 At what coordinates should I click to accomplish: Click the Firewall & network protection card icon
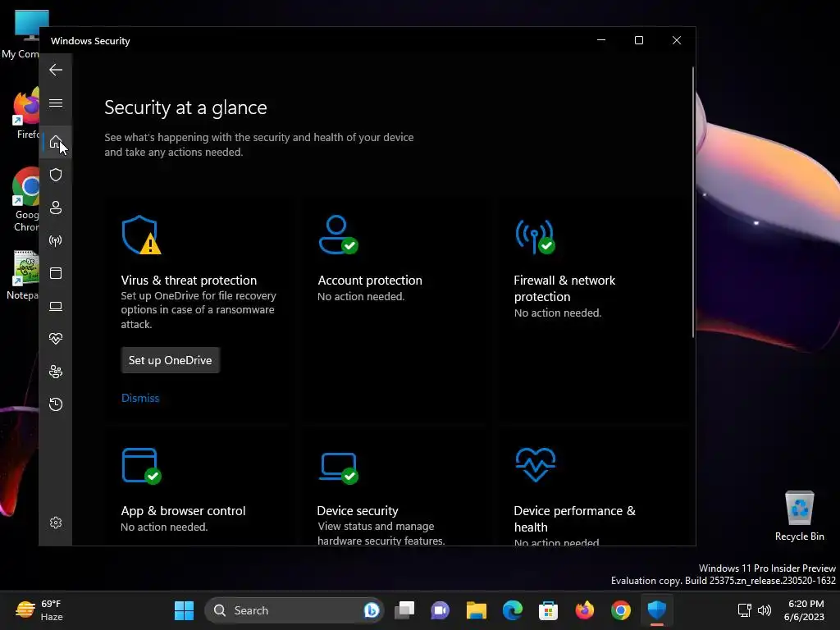(x=535, y=236)
